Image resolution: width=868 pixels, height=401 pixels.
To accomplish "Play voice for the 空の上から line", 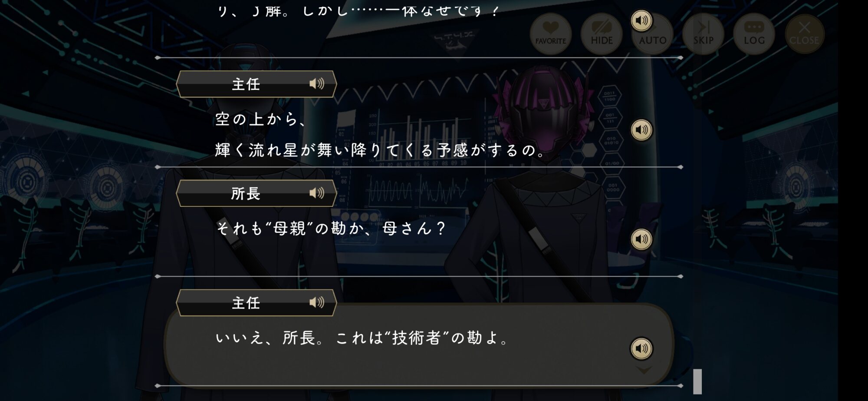I will pos(641,130).
